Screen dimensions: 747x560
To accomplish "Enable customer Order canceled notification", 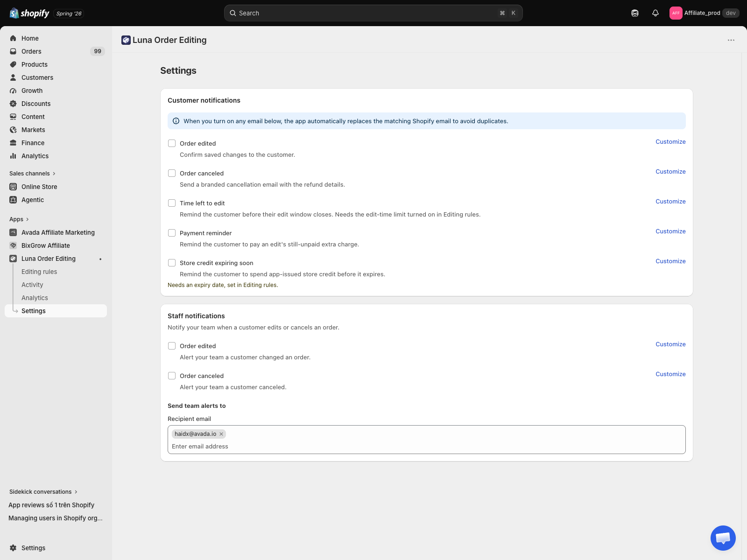I will click(172, 173).
